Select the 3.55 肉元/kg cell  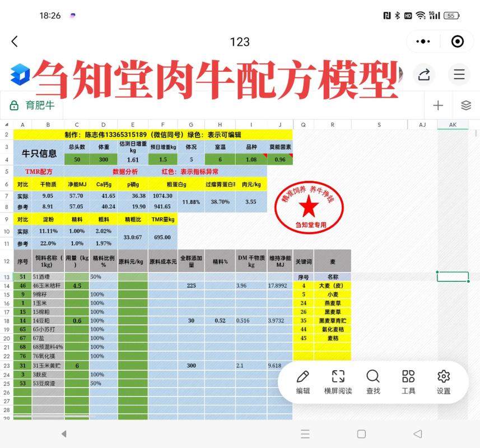(x=251, y=202)
